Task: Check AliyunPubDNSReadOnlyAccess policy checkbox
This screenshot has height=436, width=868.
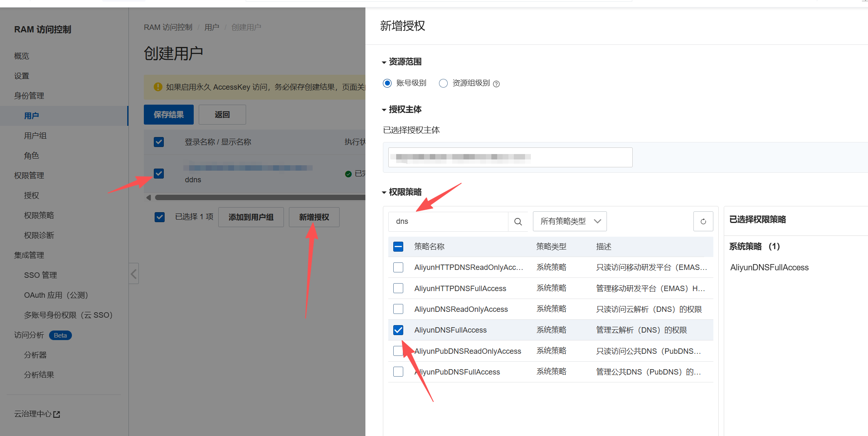Action: (x=398, y=351)
